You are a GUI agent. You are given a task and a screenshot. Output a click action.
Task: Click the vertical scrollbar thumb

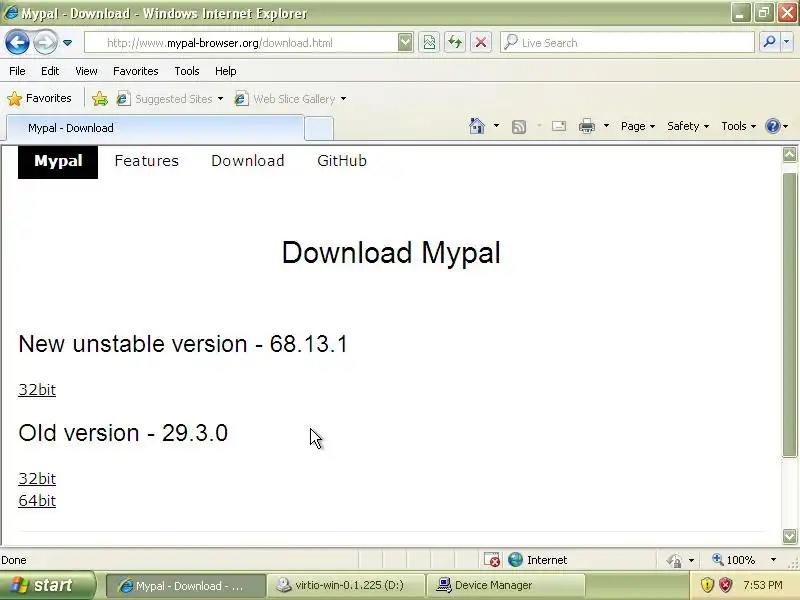790,315
